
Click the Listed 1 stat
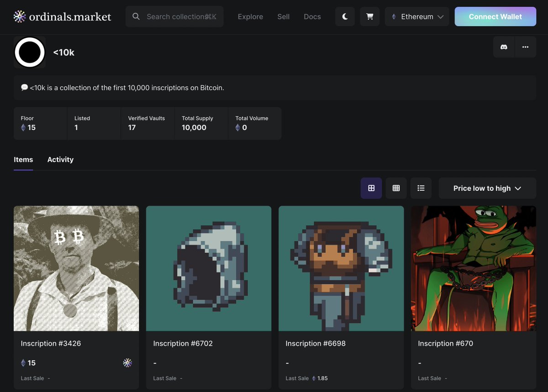point(94,123)
